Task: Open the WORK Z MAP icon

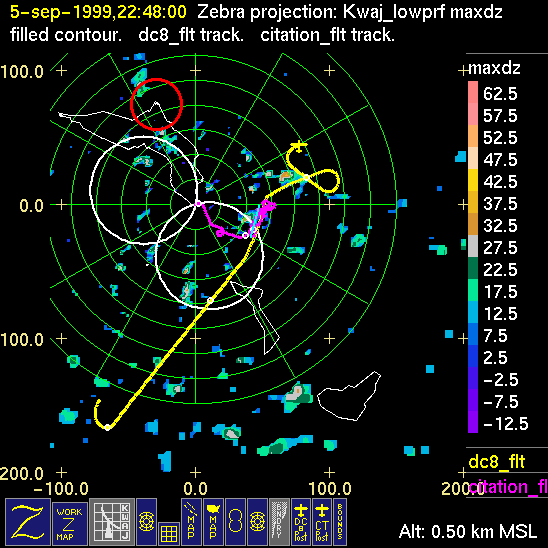Action: (x=70, y=524)
